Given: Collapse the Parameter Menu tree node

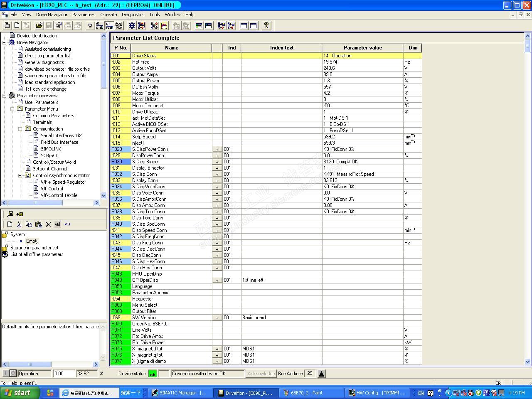Looking at the screenshot, I should click(12, 109).
